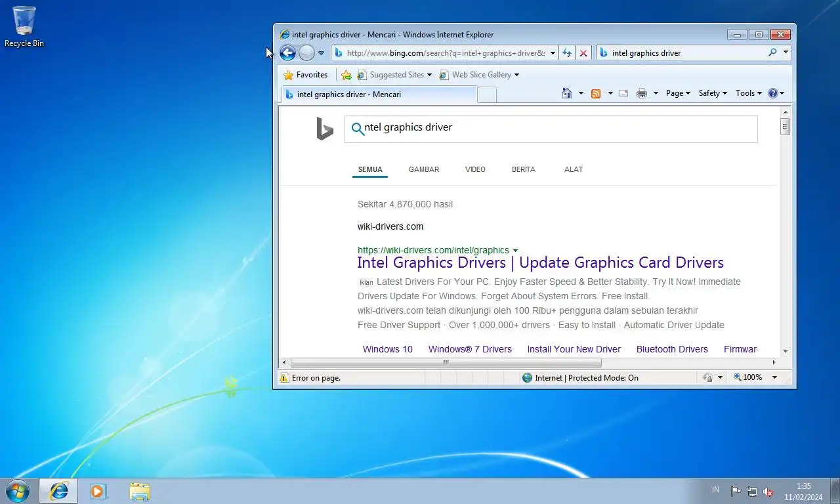Switch to the VIDEO results tab
Viewport: 840px width, 504px height.
pyautogui.click(x=475, y=169)
